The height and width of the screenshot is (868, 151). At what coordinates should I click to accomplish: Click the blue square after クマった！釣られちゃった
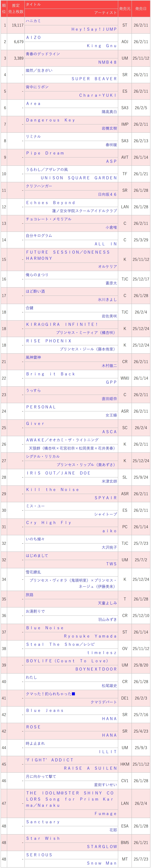click(x=73, y=694)
